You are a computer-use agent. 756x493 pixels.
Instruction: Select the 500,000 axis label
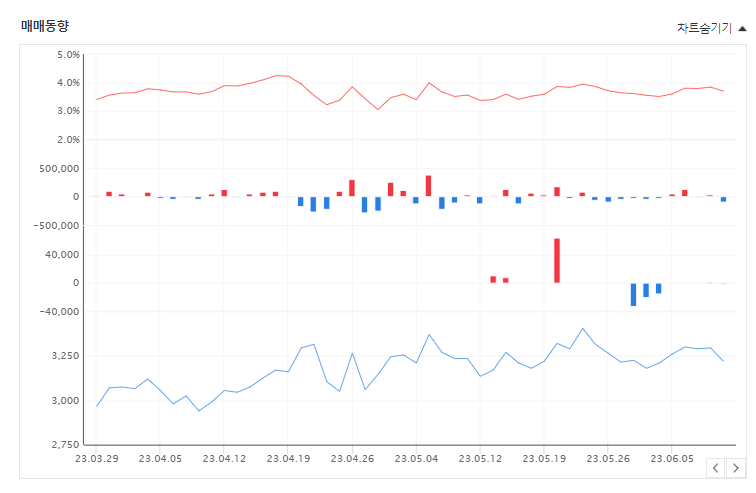(x=59, y=169)
